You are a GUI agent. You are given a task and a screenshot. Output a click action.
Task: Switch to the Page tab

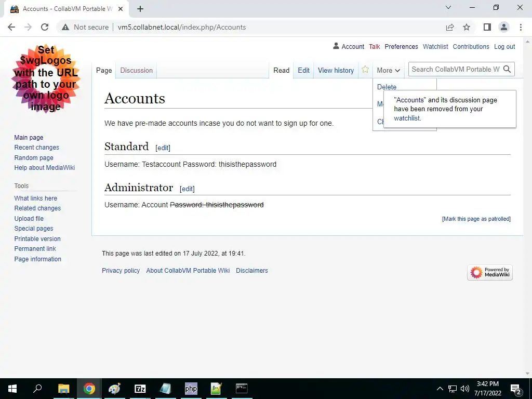coord(104,70)
